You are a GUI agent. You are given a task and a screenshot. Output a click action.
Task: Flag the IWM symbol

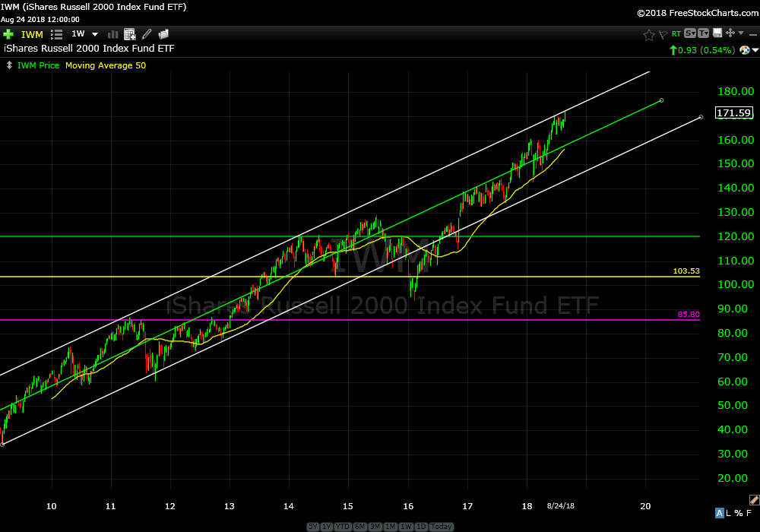(663, 34)
